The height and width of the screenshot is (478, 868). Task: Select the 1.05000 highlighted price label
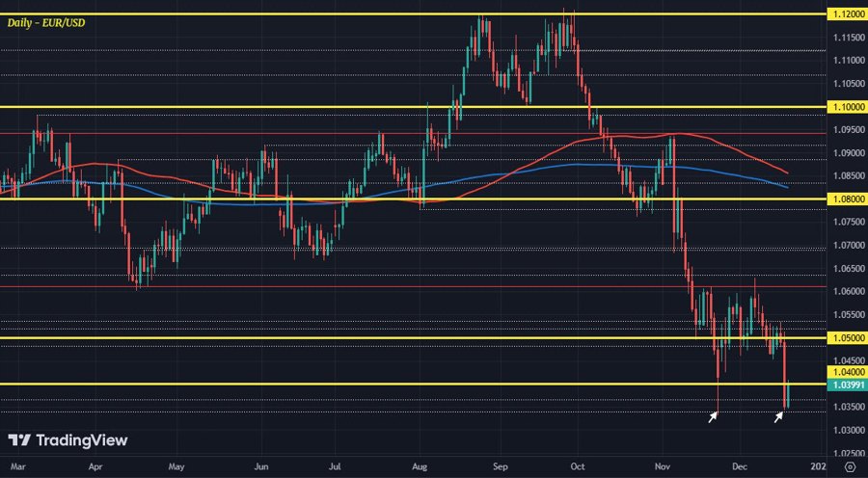[847, 337]
